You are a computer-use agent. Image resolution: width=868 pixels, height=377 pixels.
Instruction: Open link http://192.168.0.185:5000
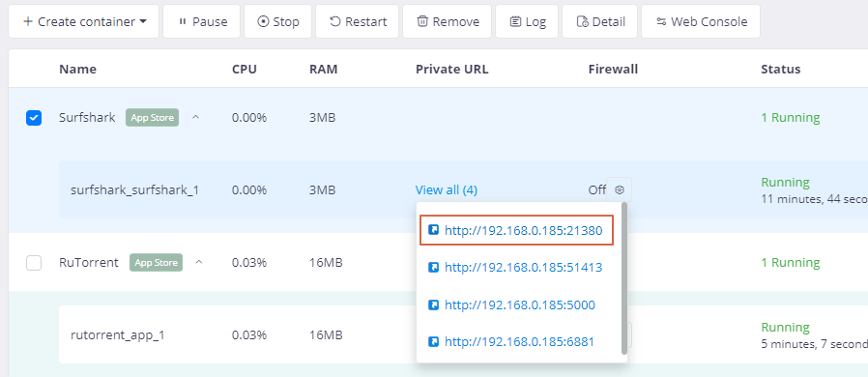coord(520,304)
